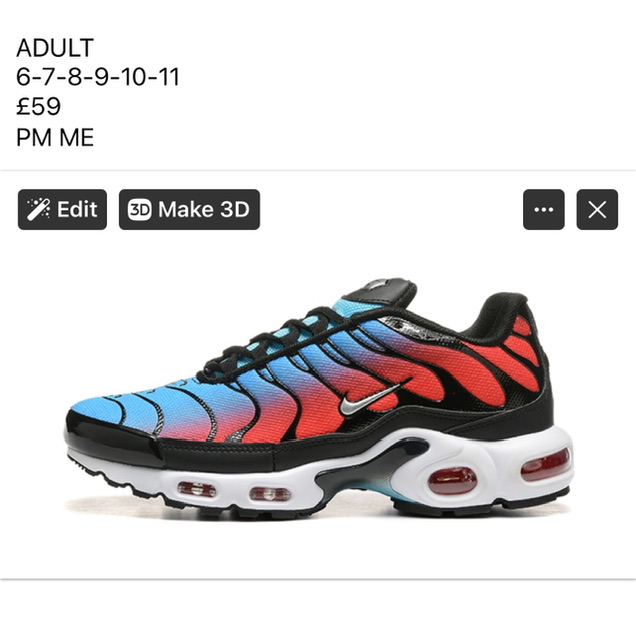The image size is (636, 640).
Task: Open the sneaker photo attachment
Action: coord(318,398)
